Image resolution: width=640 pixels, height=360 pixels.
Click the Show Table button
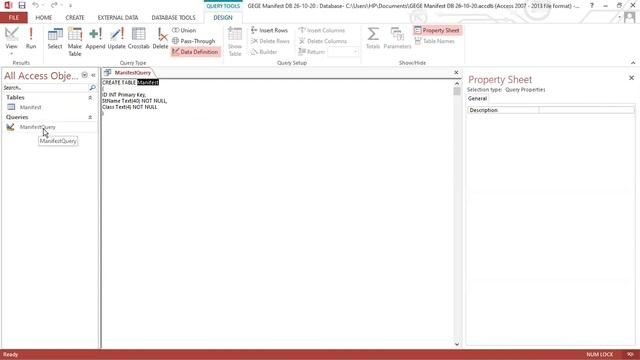point(235,42)
